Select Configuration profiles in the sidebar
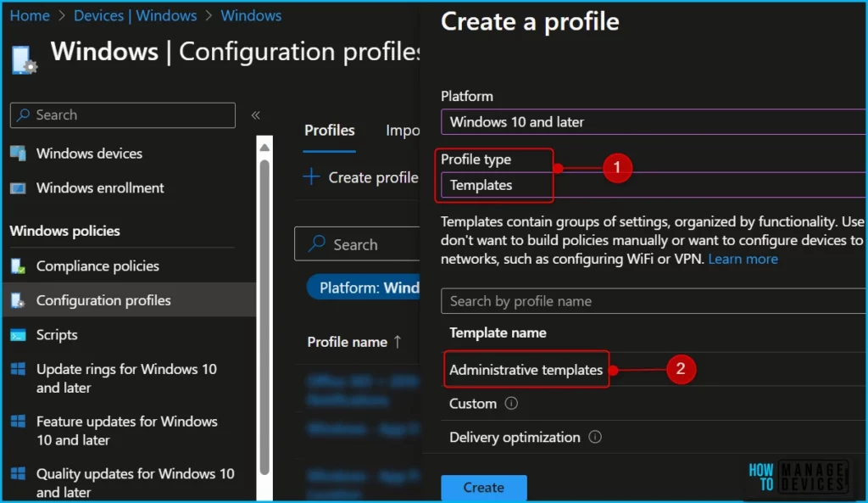The width and height of the screenshot is (868, 503). point(130,300)
